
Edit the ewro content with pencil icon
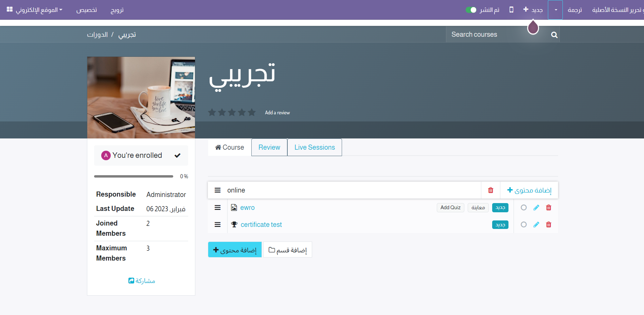[x=536, y=208]
